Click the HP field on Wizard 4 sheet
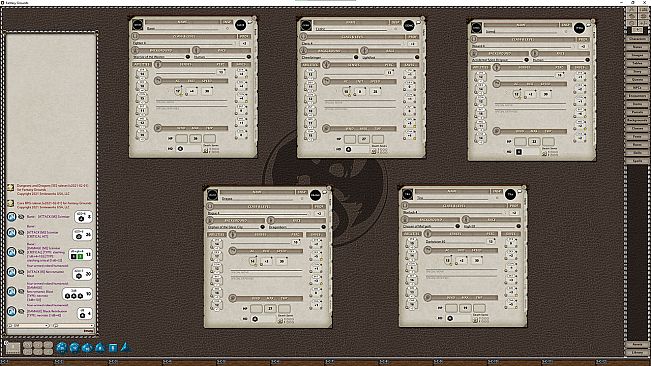This screenshot has height=366, width=651. pyautogui.click(x=534, y=142)
